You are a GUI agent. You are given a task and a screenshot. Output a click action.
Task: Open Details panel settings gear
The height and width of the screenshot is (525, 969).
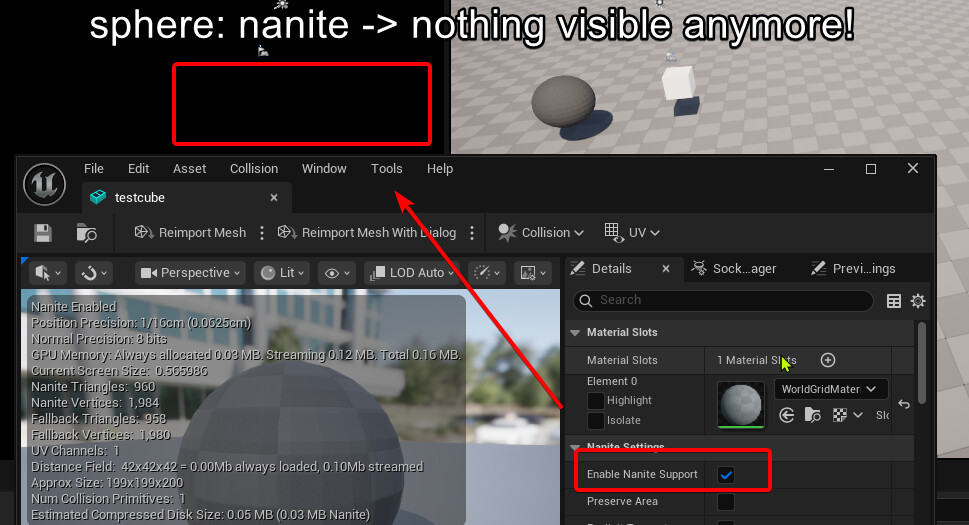[x=917, y=301]
